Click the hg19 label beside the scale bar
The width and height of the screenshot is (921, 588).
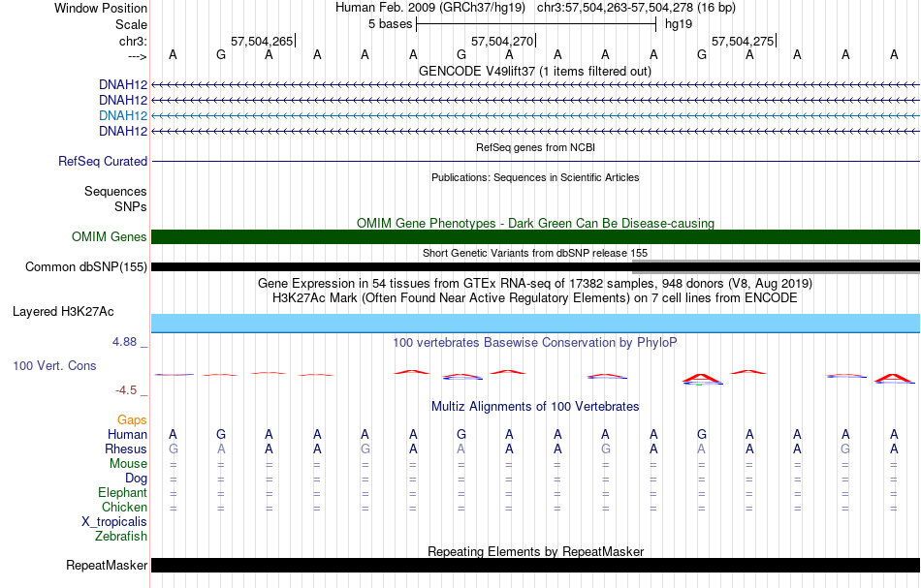point(679,24)
